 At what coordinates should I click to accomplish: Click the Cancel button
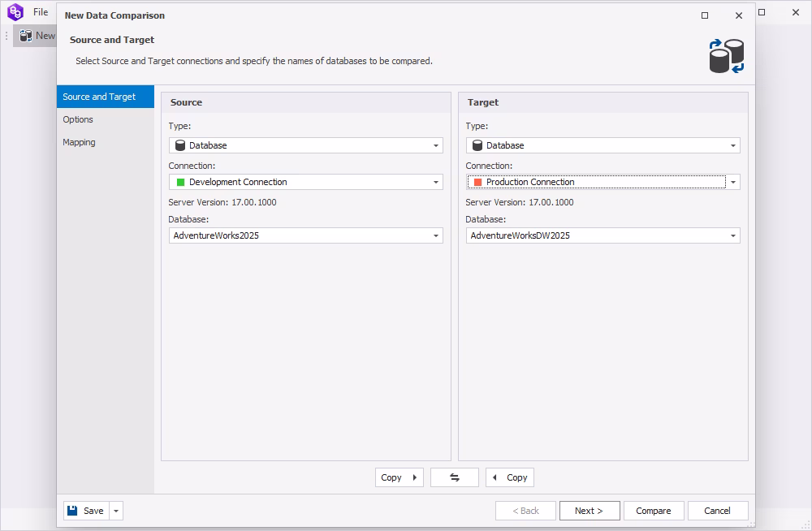[x=717, y=511]
